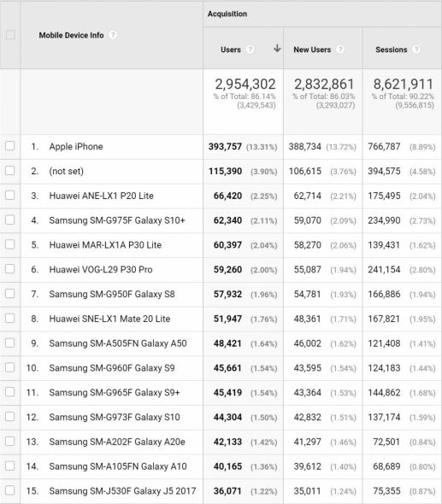Screen dimensions: 442x504
Task: Click users value 60,397
Action: pos(227,245)
